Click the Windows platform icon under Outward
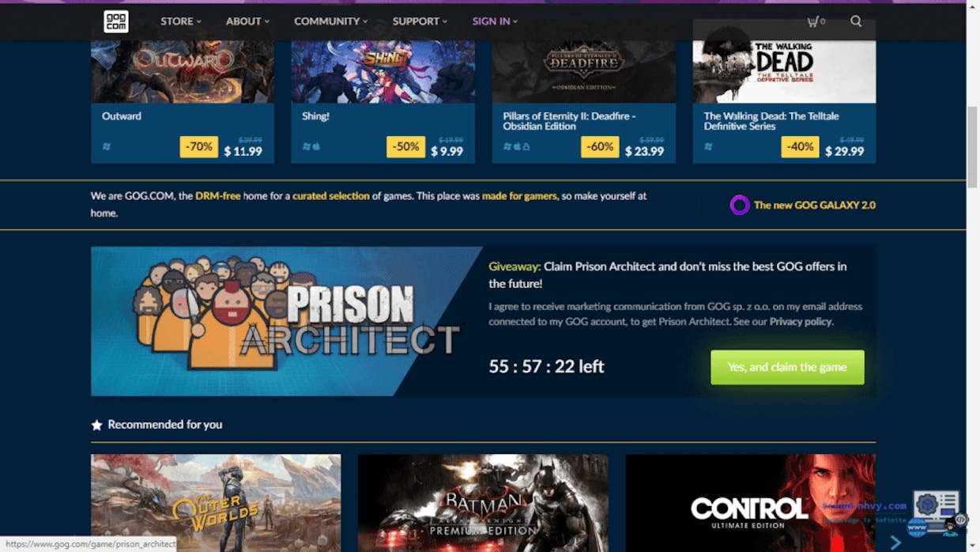 pos(107,147)
